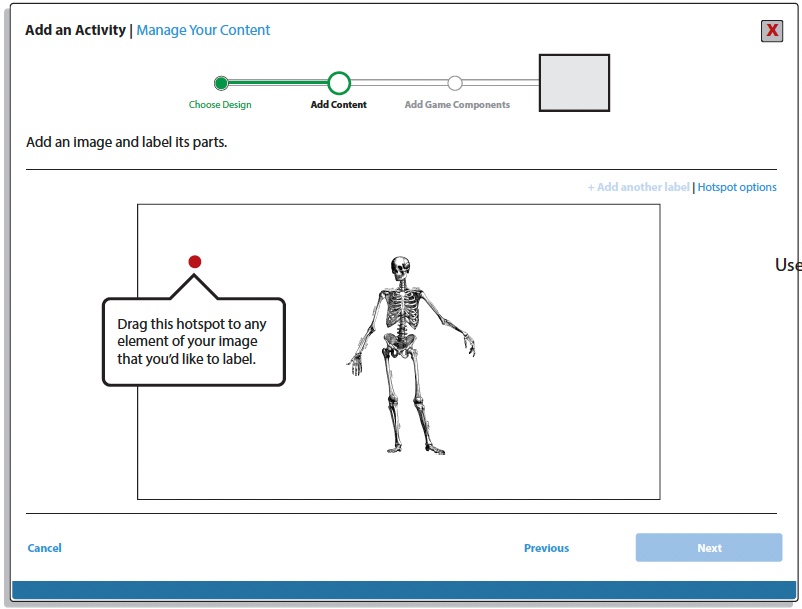Click the red hotspot dot

click(x=195, y=262)
